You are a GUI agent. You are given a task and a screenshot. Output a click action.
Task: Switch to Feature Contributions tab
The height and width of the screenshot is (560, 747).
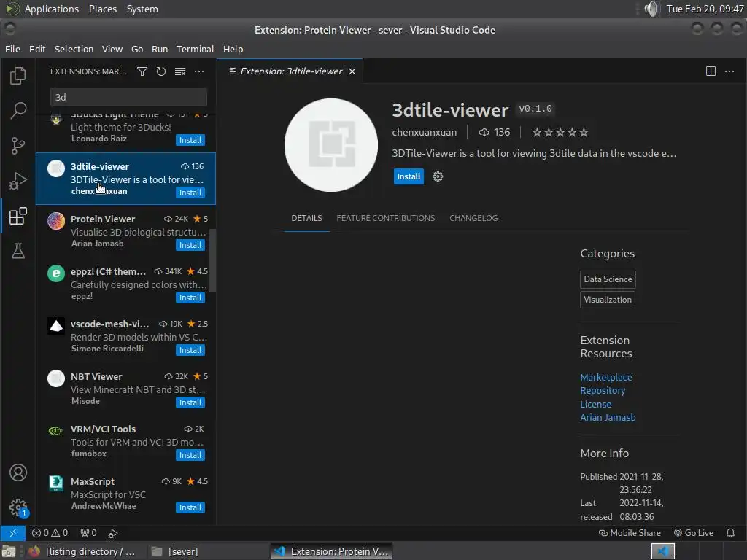coord(385,218)
